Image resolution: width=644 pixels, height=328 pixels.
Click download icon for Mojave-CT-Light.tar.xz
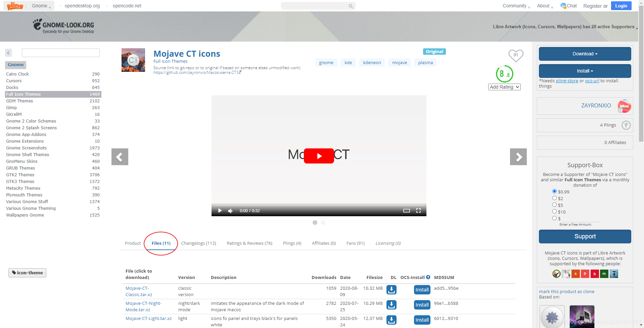392,320
